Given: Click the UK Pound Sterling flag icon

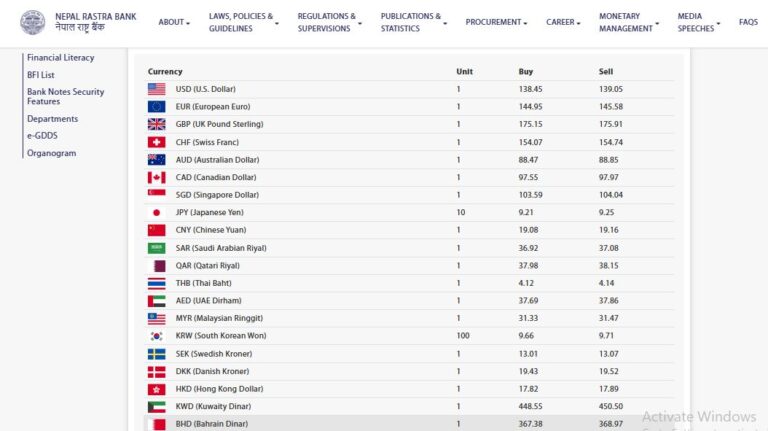Looking at the screenshot, I should pos(156,124).
